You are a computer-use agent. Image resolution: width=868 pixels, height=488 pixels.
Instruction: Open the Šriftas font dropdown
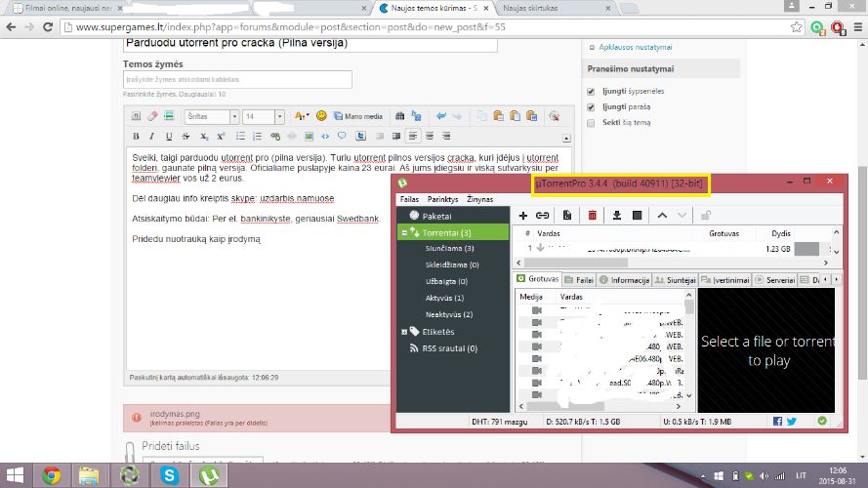(x=212, y=116)
